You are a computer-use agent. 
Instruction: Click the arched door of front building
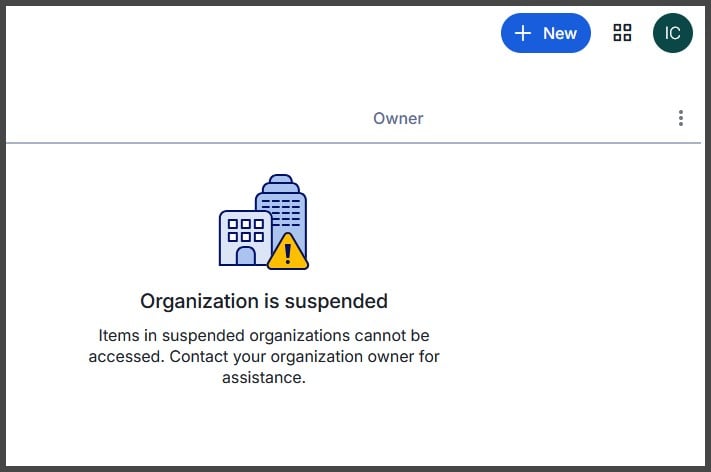click(x=245, y=256)
